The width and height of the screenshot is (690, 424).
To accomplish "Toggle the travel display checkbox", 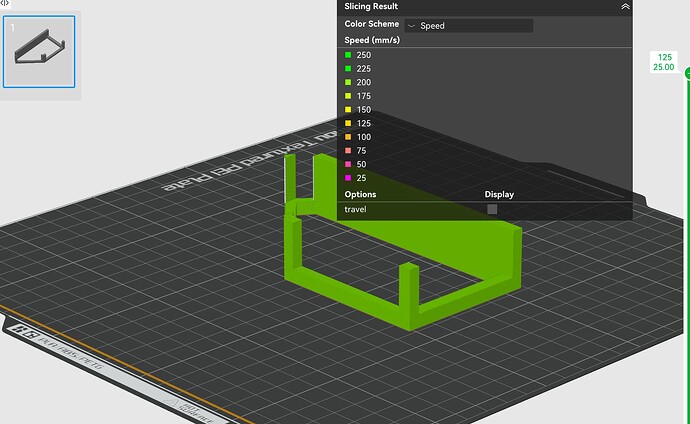I will (x=492, y=209).
